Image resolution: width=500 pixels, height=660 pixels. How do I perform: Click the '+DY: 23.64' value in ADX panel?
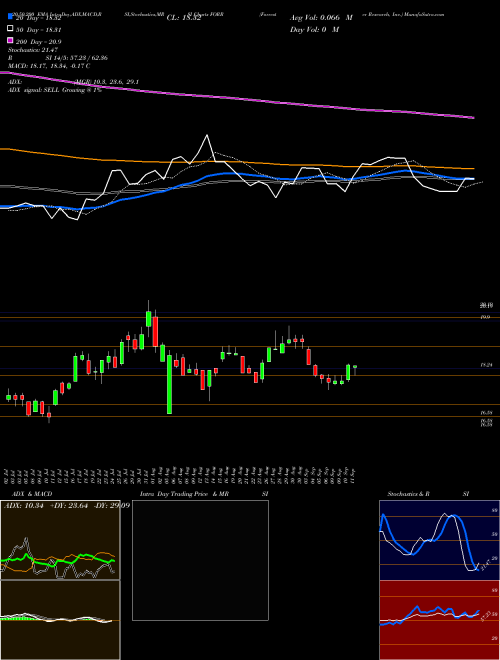pyautogui.click(x=69, y=505)
